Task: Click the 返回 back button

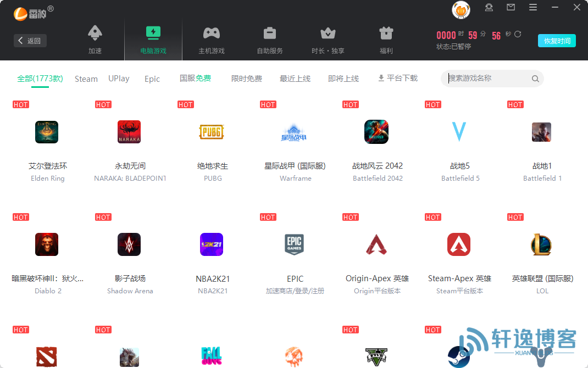Action: point(30,41)
